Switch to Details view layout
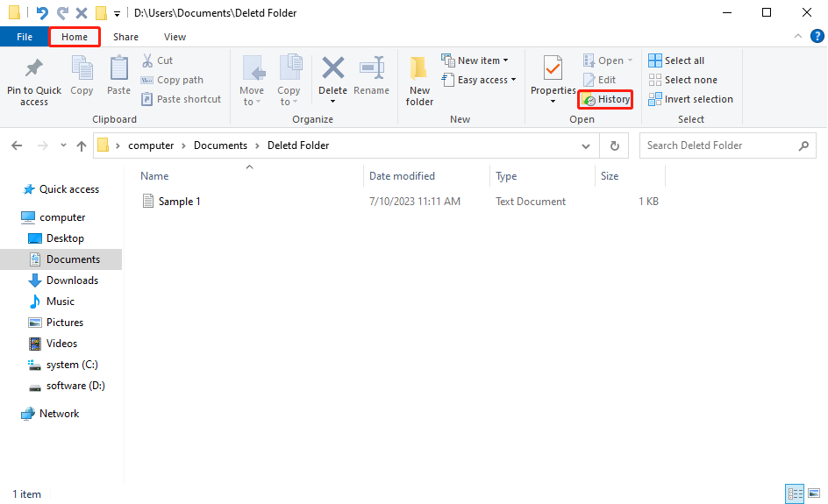828x504 pixels. pos(795,494)
